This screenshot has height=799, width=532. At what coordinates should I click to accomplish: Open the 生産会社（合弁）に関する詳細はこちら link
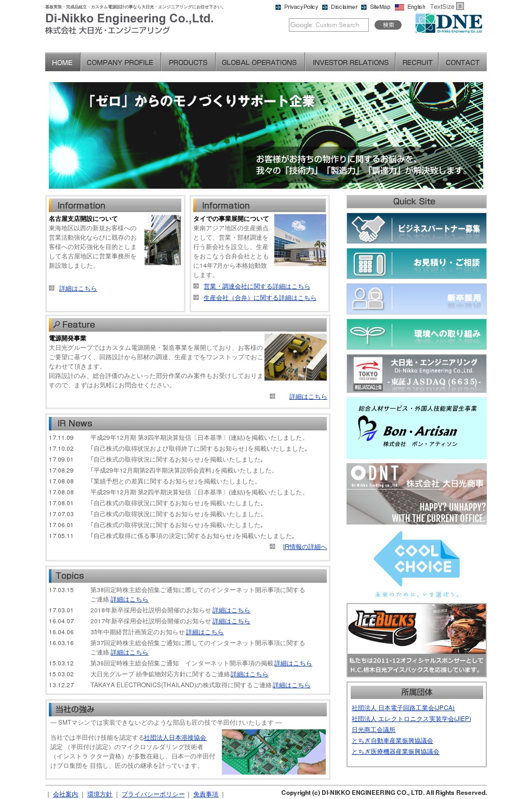[260, 298]
